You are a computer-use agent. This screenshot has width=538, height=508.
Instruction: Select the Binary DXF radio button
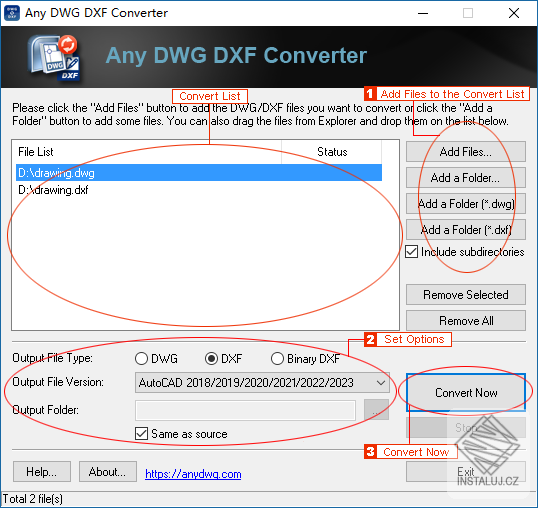coord(277,359)
